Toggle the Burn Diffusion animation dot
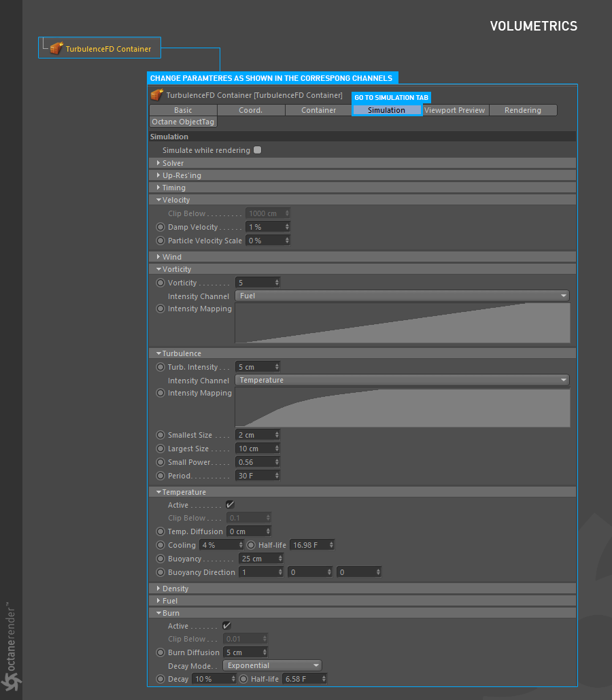The image size is (612, 700). click(x=160, y=652)
